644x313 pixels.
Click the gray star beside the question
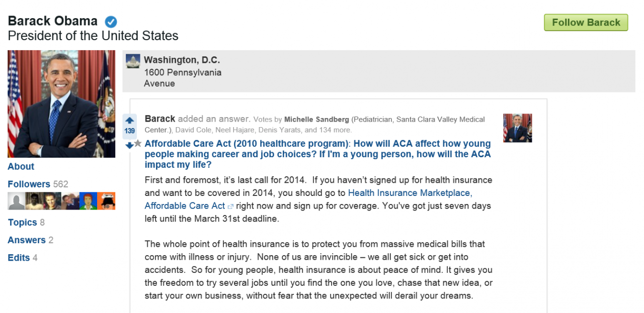click(x=138, y=143)
